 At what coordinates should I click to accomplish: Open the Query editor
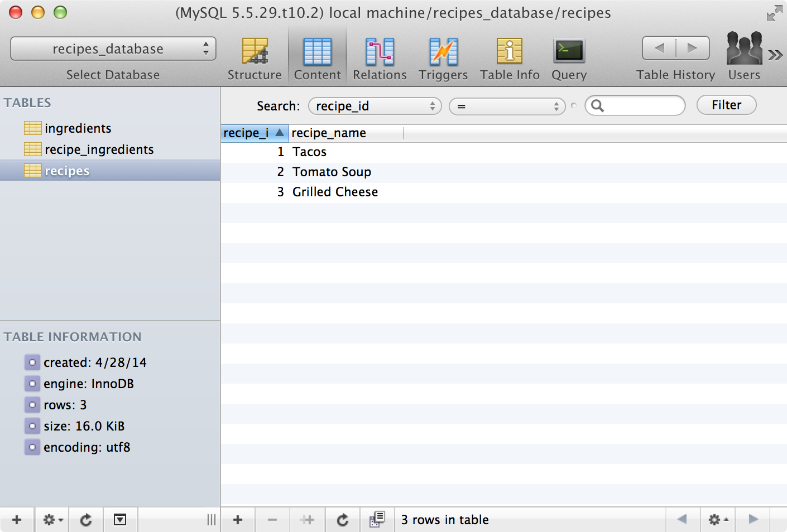click(569, 59)
